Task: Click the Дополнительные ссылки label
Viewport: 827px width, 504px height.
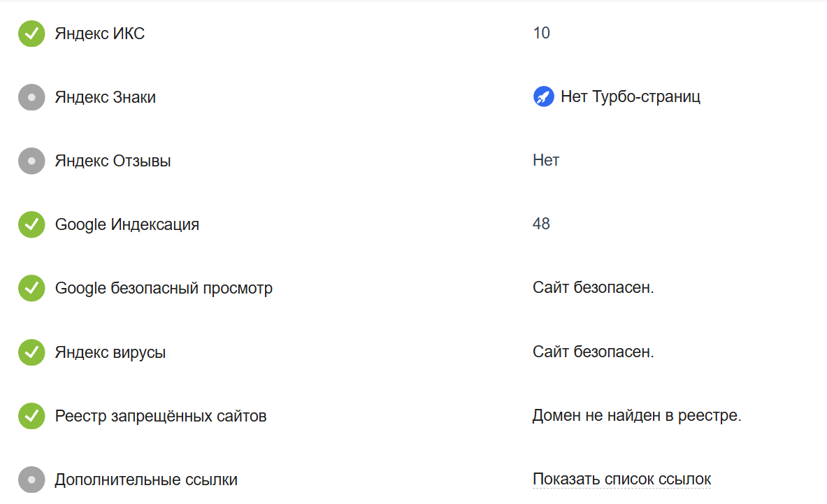Action: (146, 480)
